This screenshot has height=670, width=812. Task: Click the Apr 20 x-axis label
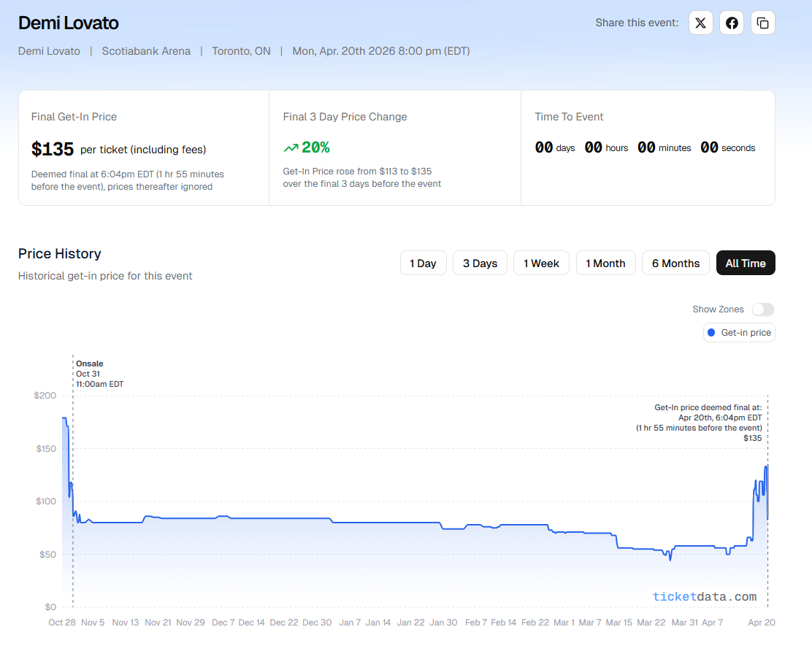point(762,623)
